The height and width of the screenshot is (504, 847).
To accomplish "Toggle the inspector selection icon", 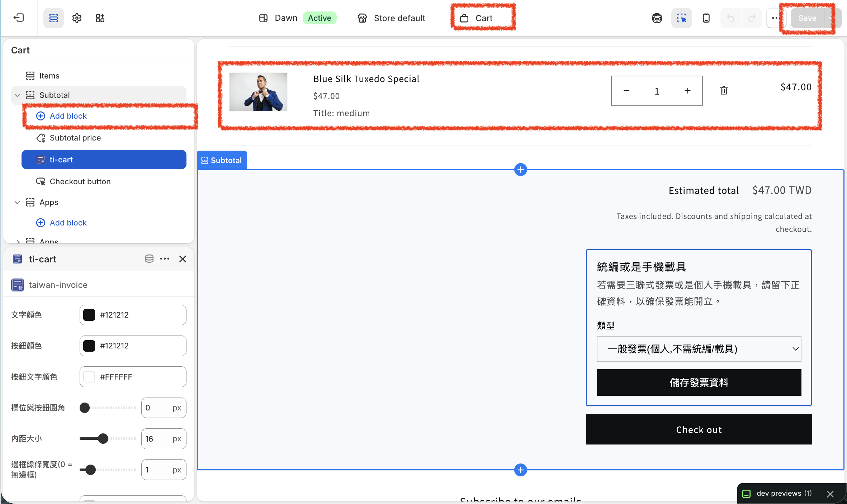I will (681, 18).
